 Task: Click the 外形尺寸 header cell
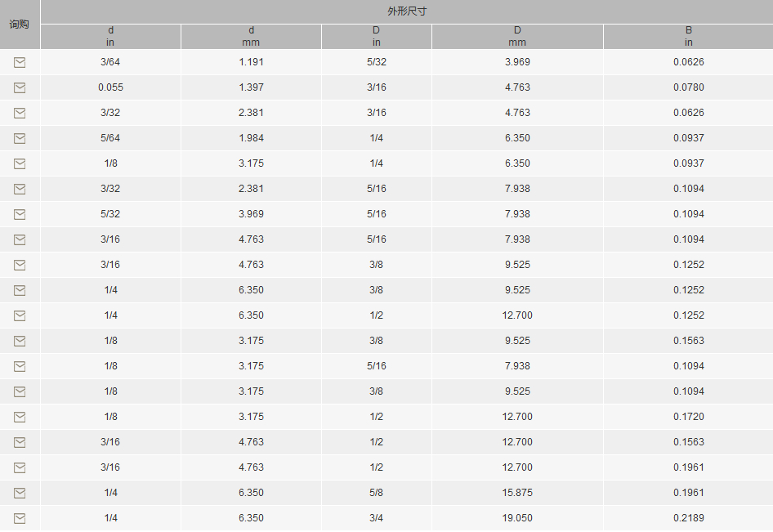(x=407, y=11)
